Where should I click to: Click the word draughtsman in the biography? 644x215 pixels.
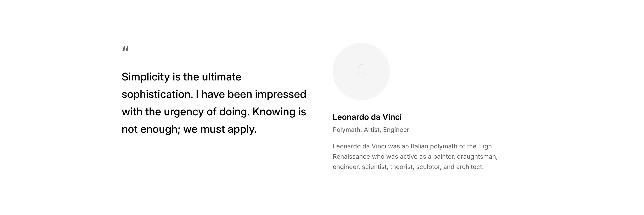[477, 156]
